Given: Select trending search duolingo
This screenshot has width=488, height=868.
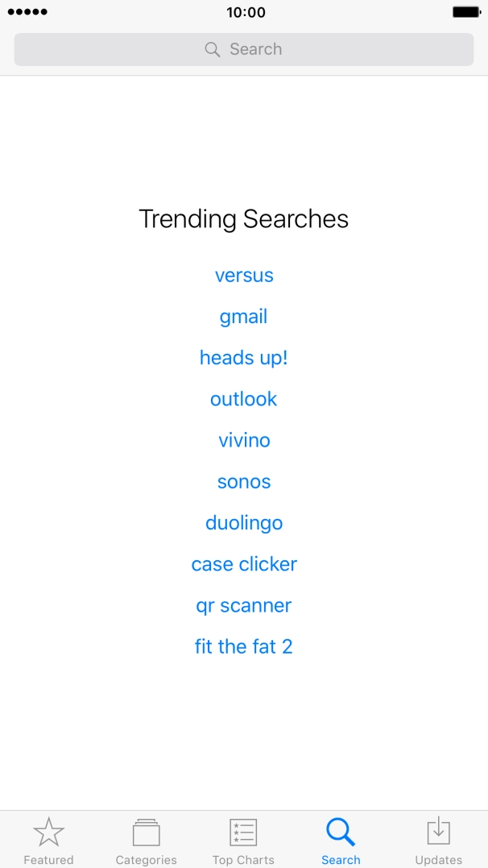Looking at the screenshot, I should tap(243, 522).
